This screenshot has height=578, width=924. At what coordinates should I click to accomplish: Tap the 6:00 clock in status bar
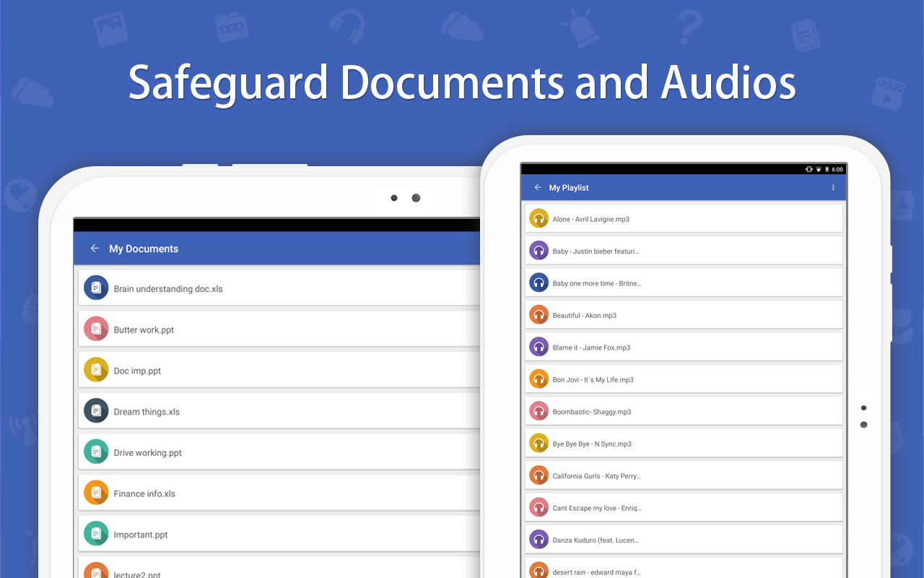pyautogui.click(x=837, y=169)
